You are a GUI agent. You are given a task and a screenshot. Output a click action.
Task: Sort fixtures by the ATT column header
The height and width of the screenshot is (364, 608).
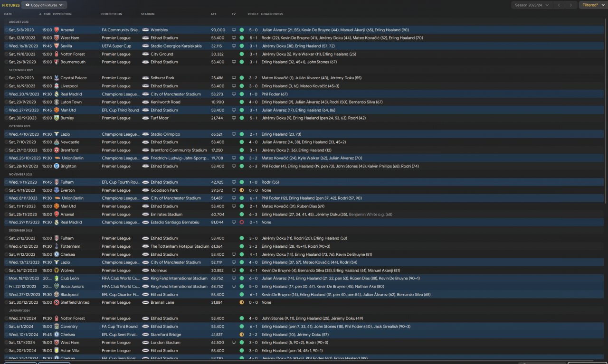click(214, 14)
